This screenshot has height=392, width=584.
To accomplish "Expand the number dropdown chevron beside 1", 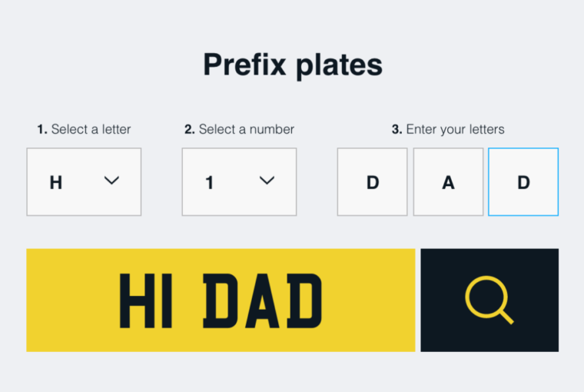I will 267,181.
